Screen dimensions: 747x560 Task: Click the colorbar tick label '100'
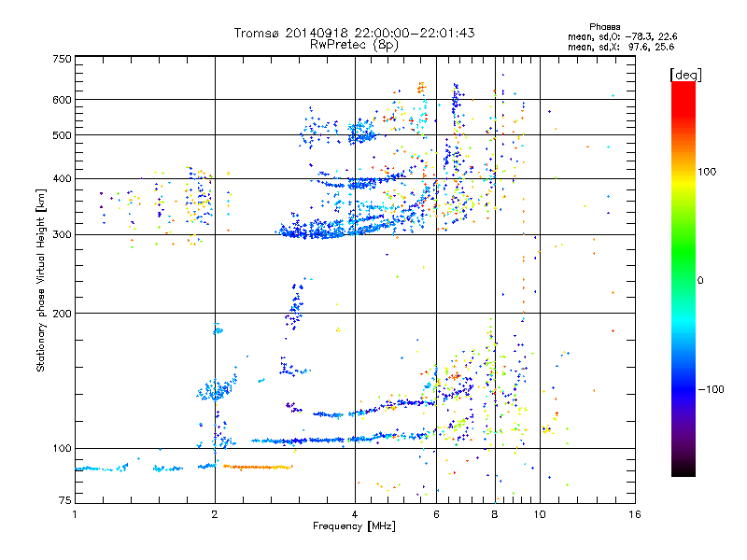coord(707,172)
